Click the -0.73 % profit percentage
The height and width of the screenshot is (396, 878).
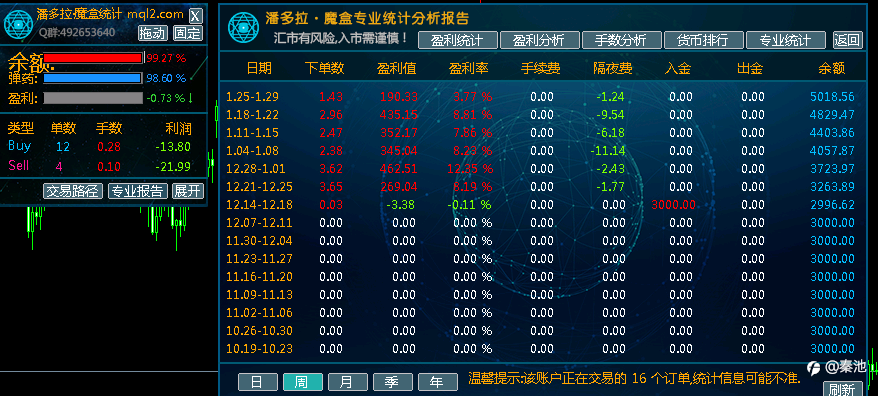pyautogui.click(x=166, y=98)
